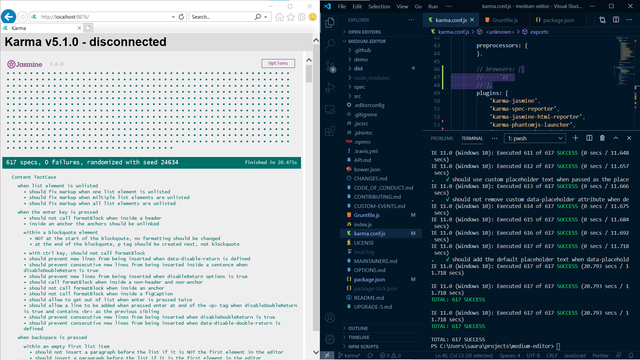The height and width of the screenshot is (360, 640).
Task: Open the Accounts icon in activity bar
Action: [330, 318]
